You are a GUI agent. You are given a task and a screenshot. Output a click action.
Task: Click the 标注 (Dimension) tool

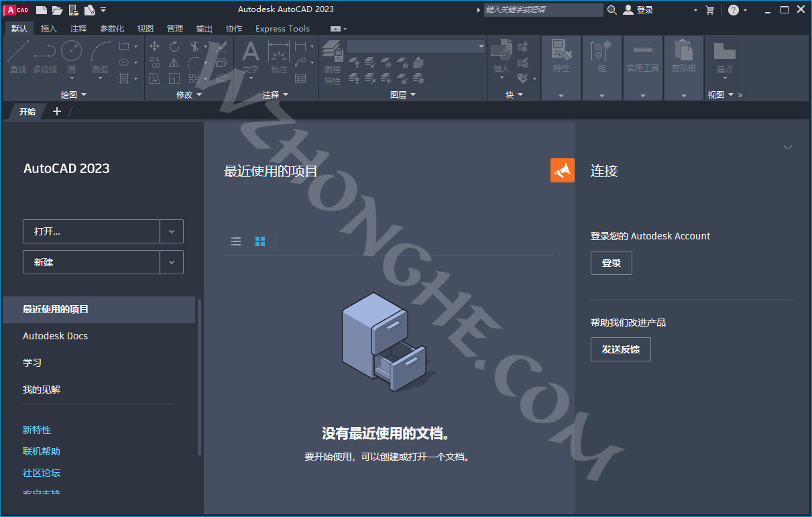(x=279, y=50)
